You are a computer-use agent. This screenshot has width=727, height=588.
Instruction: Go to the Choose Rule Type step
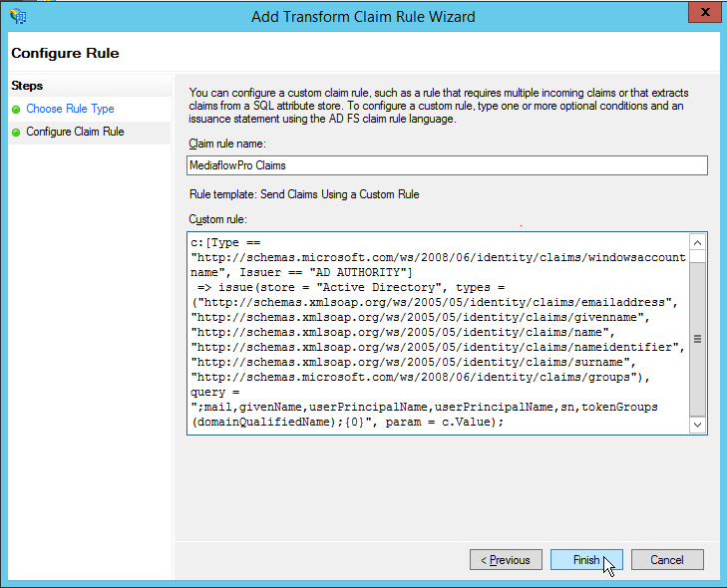(x=70, y=110)
